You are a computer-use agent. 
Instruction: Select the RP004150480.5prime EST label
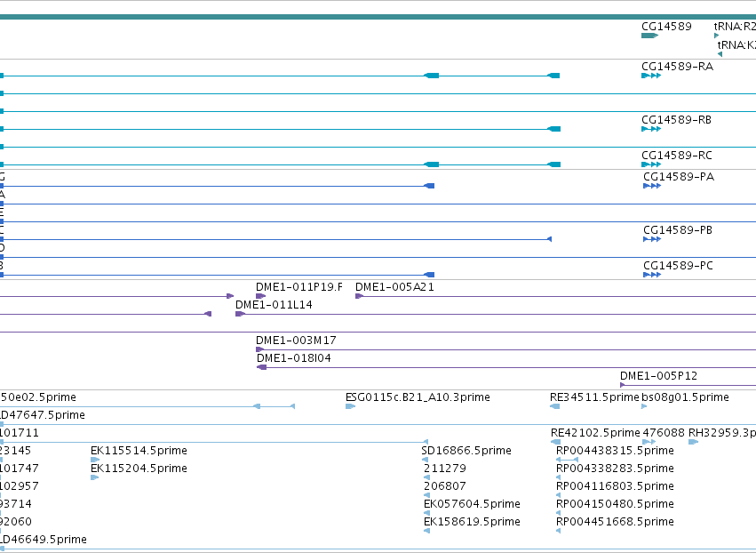pyautogui.click(x=615, y=504)
